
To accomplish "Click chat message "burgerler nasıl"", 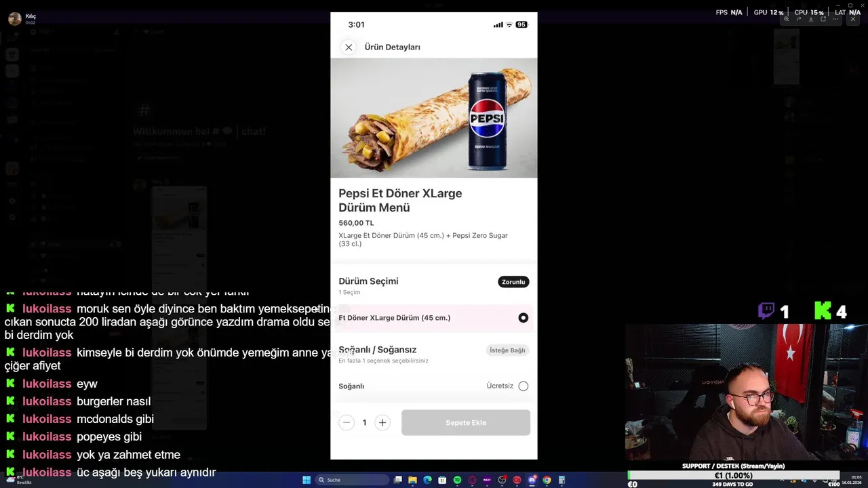I will click(113, 401).
